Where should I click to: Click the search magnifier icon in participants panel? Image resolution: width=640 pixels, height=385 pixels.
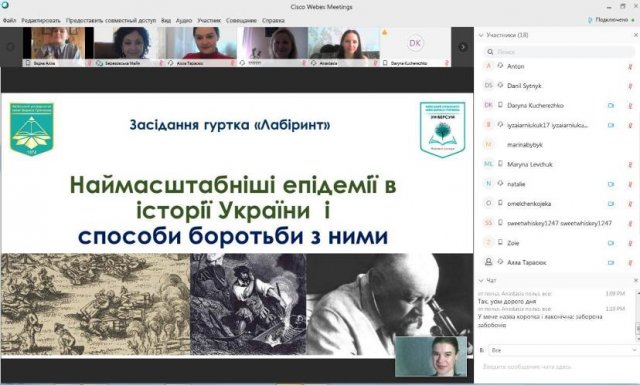(x=489, y=52)
